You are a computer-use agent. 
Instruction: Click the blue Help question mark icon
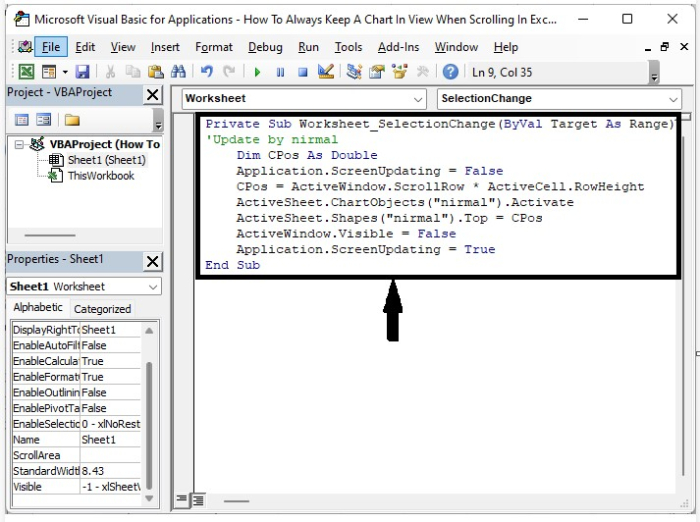click(450, 72)
